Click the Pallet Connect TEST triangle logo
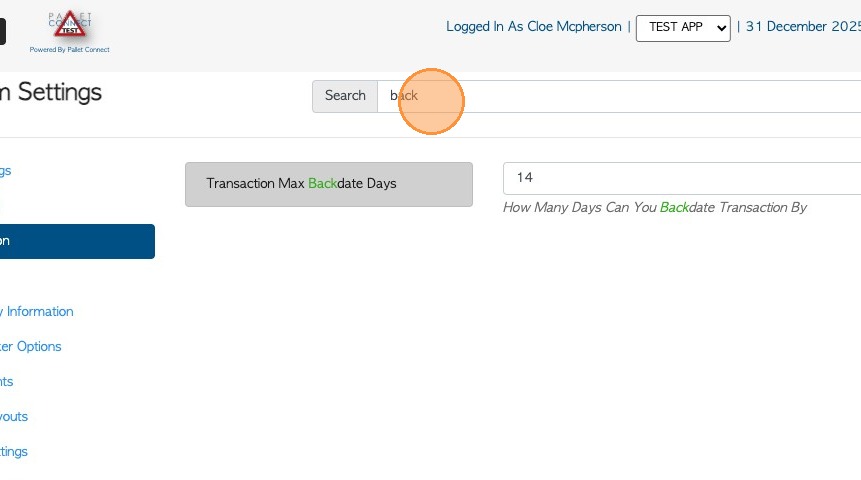 pyautogui.click(x=70, y=26)
